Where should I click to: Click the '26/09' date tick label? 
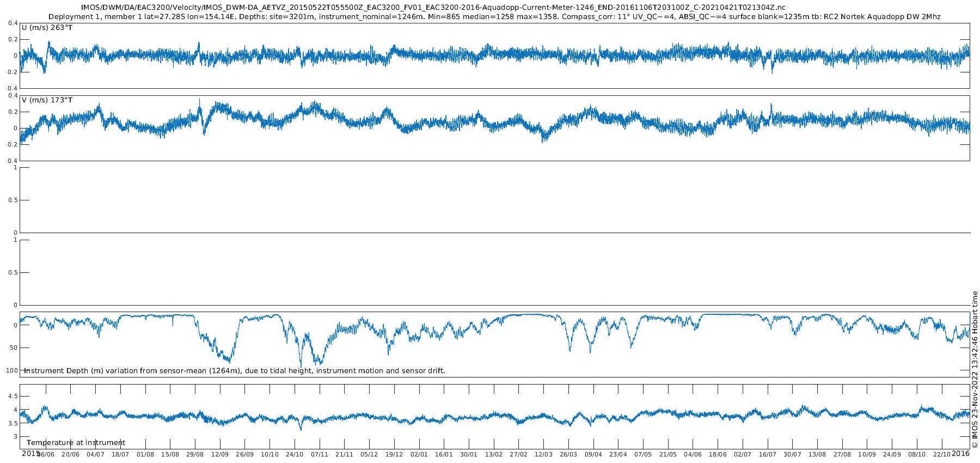click(x=245, y=454)
